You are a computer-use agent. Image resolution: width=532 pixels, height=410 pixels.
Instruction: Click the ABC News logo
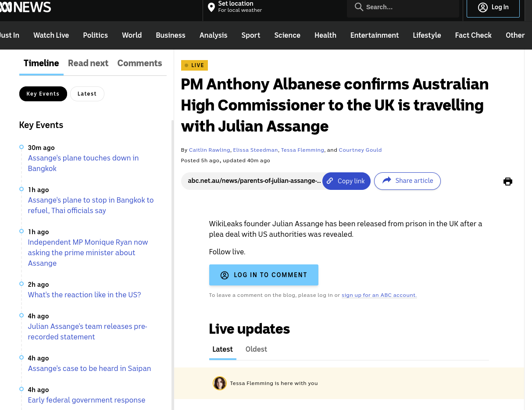25,7
